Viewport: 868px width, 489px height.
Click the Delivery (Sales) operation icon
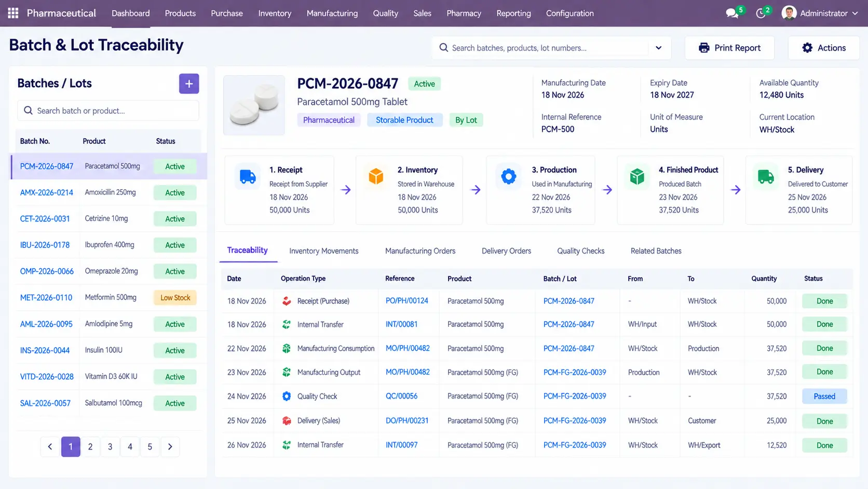287,420
